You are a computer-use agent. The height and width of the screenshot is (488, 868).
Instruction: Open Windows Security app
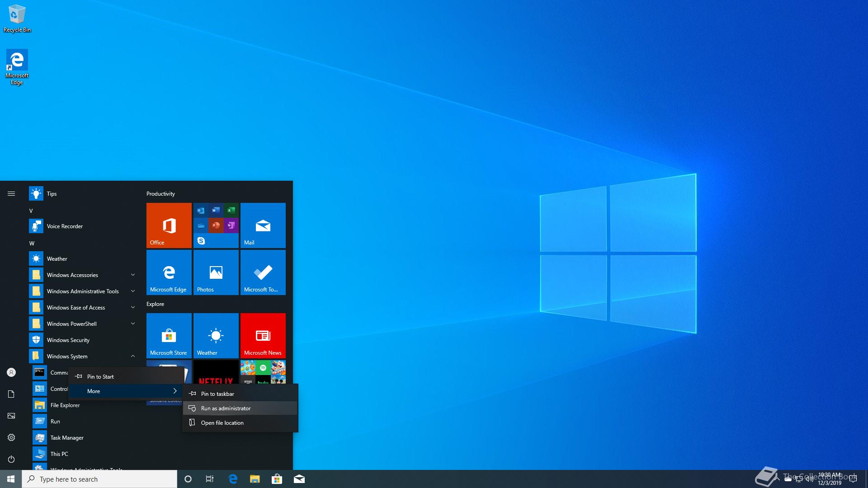pos(82,340)
